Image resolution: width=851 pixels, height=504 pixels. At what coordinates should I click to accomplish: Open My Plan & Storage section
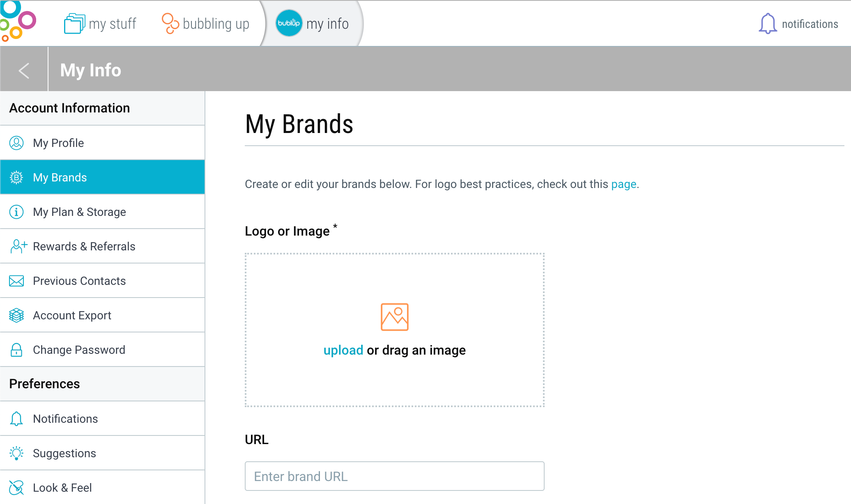pyautogui.click(x=103, y=212)
